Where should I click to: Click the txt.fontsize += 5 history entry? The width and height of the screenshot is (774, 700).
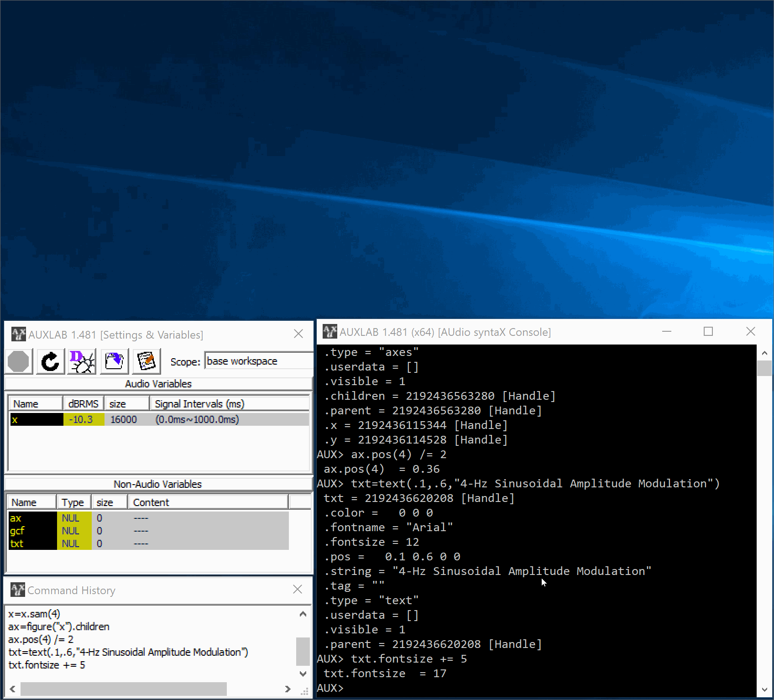47,665
